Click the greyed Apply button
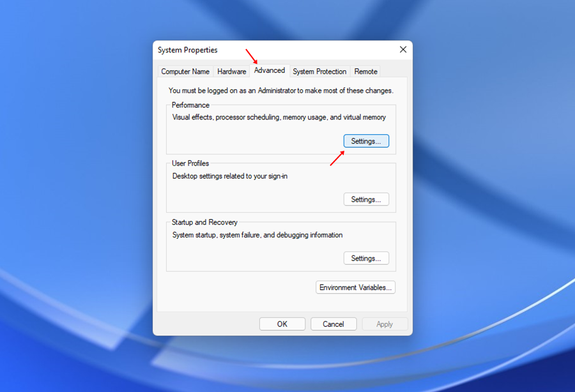The image size is (575, 392). point(385,324)
